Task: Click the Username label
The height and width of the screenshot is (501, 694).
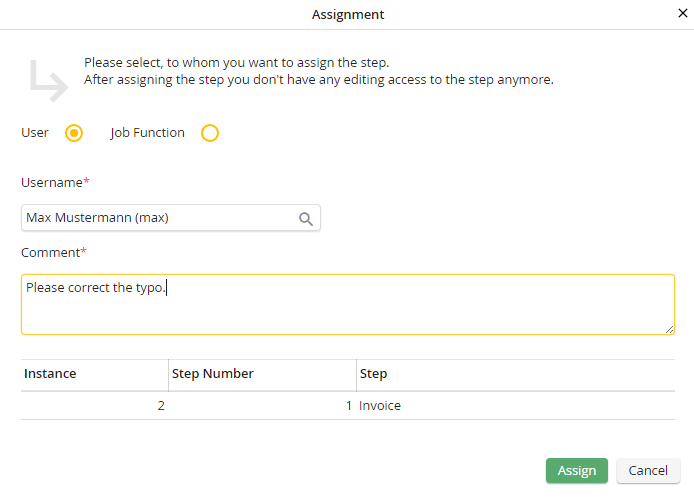Action: (x=55, y=182)
